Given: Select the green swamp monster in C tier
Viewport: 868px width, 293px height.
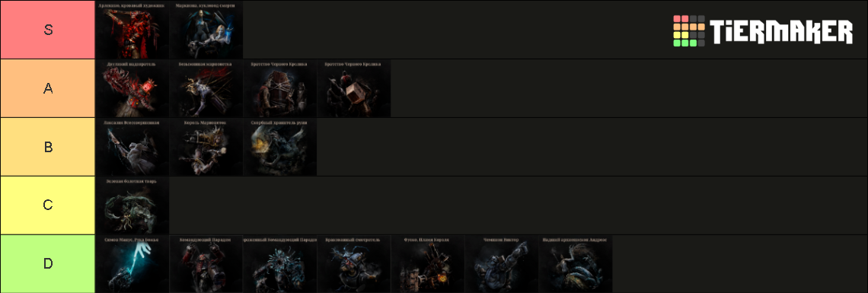Looking at the screenshot, I should click(132, 205).
